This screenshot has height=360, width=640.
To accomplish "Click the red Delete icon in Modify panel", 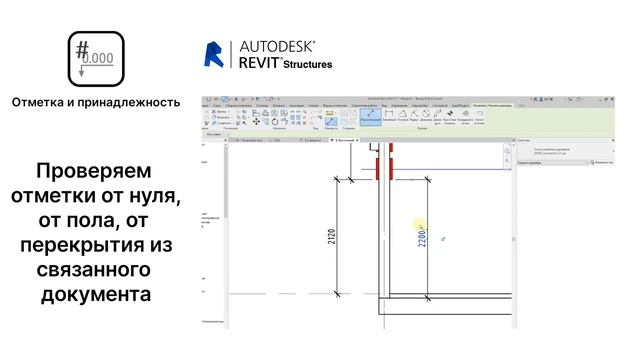I will [305, 123].
